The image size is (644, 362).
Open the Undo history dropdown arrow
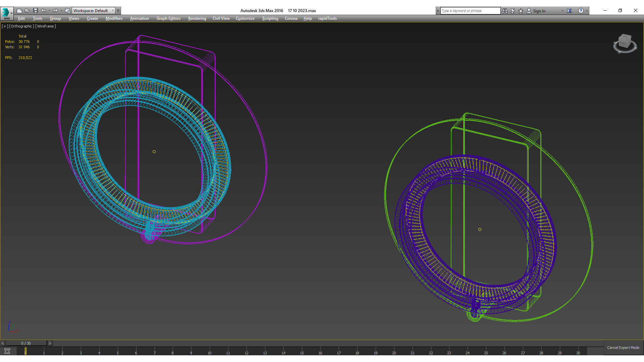point(50,11)
